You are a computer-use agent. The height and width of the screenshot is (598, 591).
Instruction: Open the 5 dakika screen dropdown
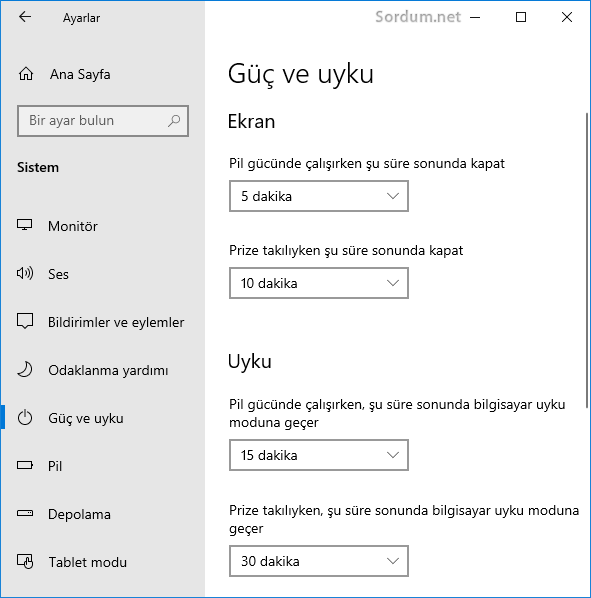coord(319,196)
